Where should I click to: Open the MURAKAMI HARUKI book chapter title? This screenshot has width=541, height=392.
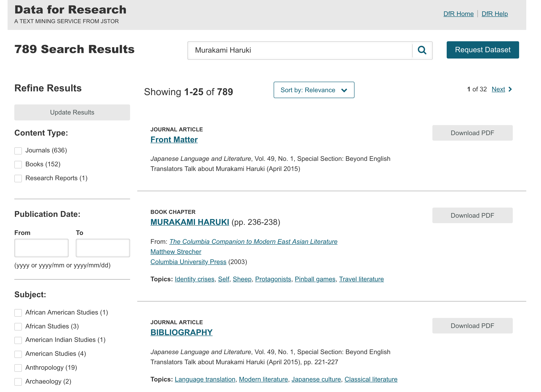tap(190, 222)
